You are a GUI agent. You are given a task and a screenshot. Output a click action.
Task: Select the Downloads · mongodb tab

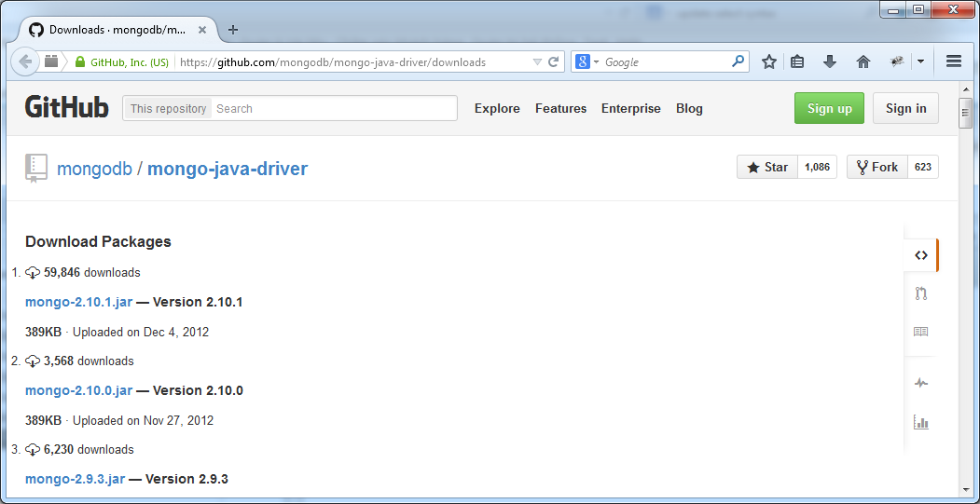pos(118,30)
